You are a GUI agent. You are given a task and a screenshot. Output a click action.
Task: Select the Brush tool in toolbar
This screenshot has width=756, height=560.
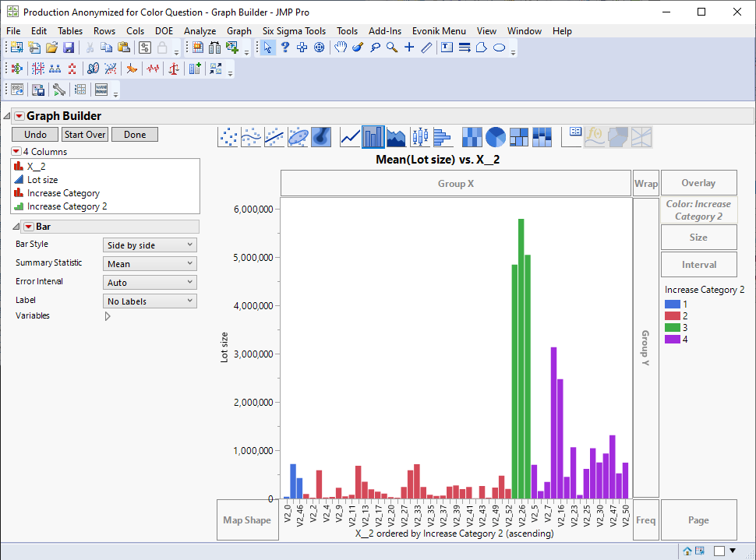click(358, 48)
